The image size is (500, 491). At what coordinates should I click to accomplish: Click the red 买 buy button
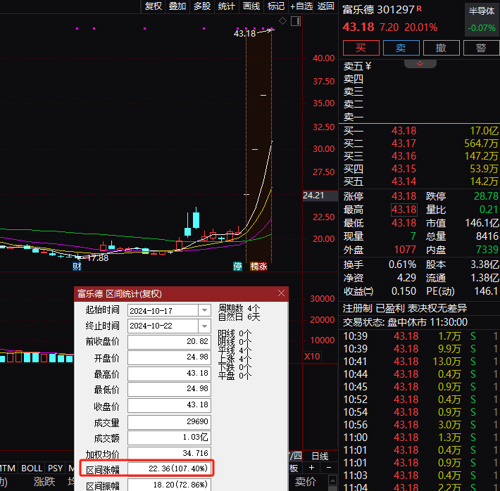[361, 48]
